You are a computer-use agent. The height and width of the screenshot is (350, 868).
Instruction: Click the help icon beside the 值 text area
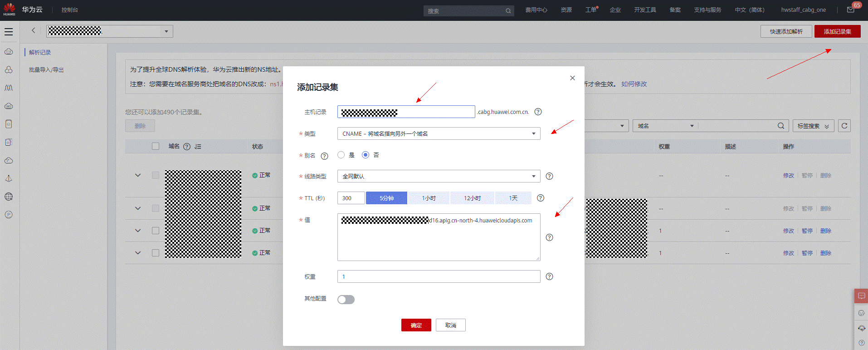point(549,237)
